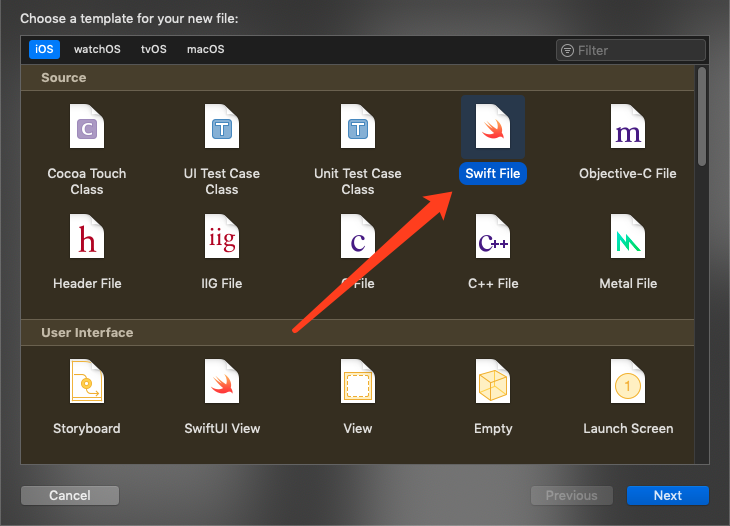Switch to the tvOS platform tab
The image size is (730, 526).
(154, 49)
